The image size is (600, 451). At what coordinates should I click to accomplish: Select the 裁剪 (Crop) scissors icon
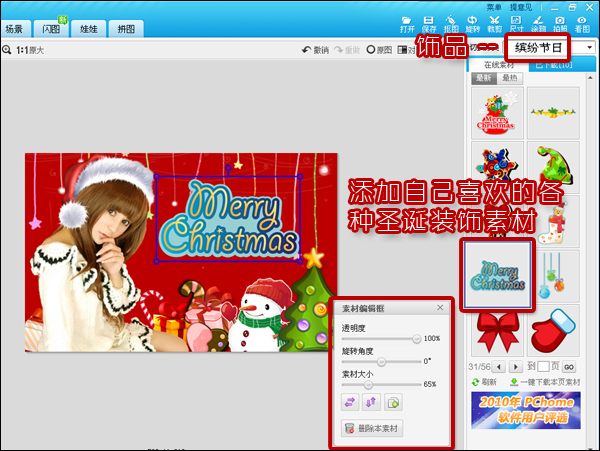[x=494, y=24]
